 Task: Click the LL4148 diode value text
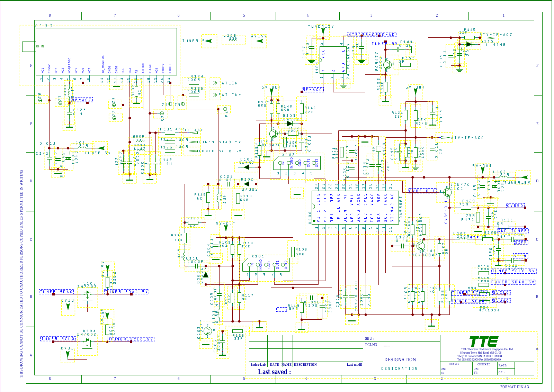coord(496,45)
